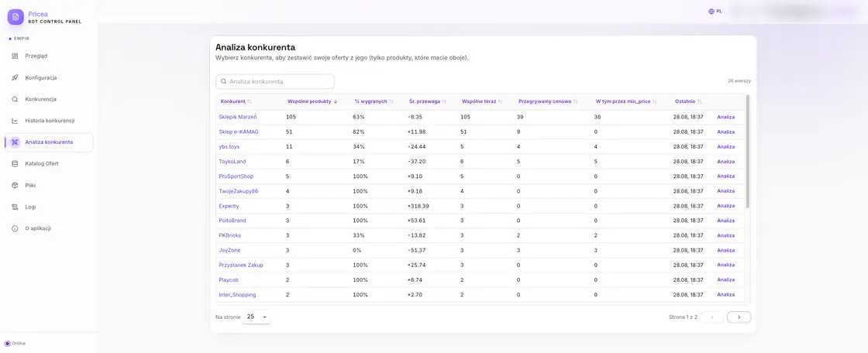Sort by Ostatnio column arrows
This screenshot has height=353, width=868.
click(700, 102)
